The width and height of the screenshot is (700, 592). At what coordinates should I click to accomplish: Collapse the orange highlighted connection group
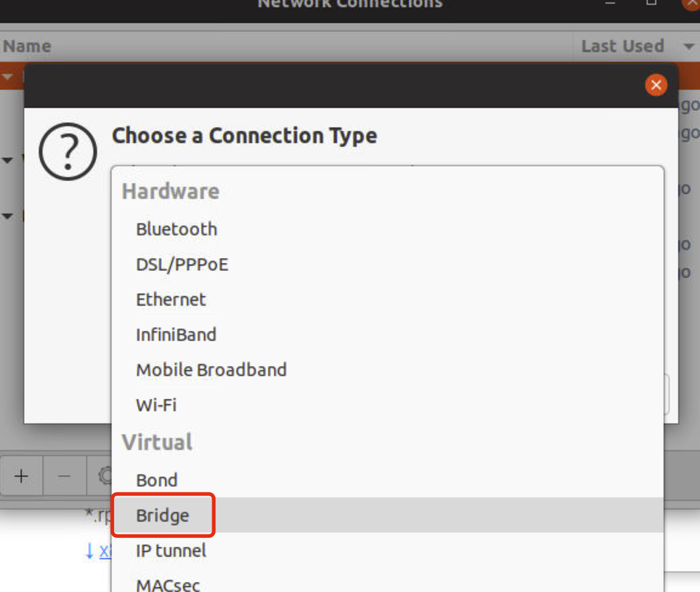tap(8, 77)
